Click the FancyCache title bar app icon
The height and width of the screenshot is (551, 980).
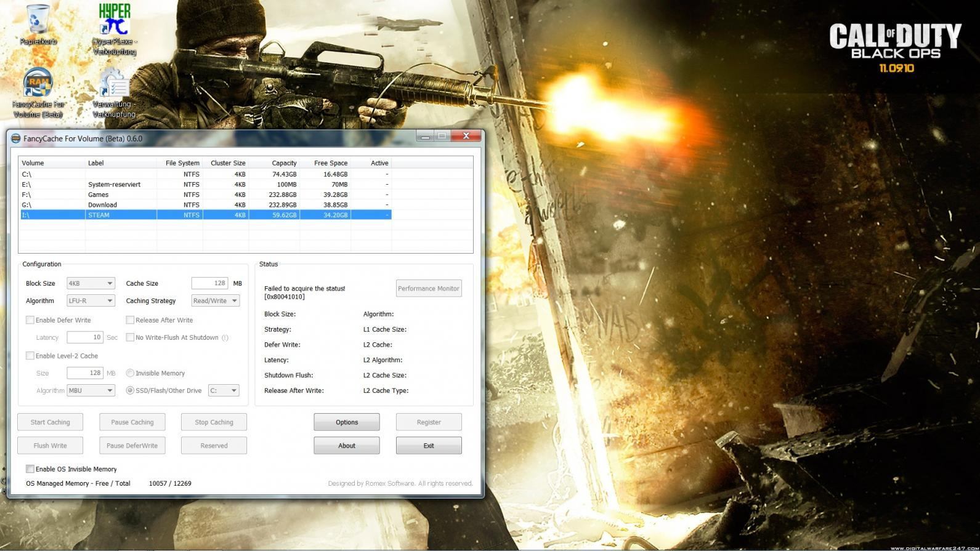pyautogui.click(x=16, y=139)
